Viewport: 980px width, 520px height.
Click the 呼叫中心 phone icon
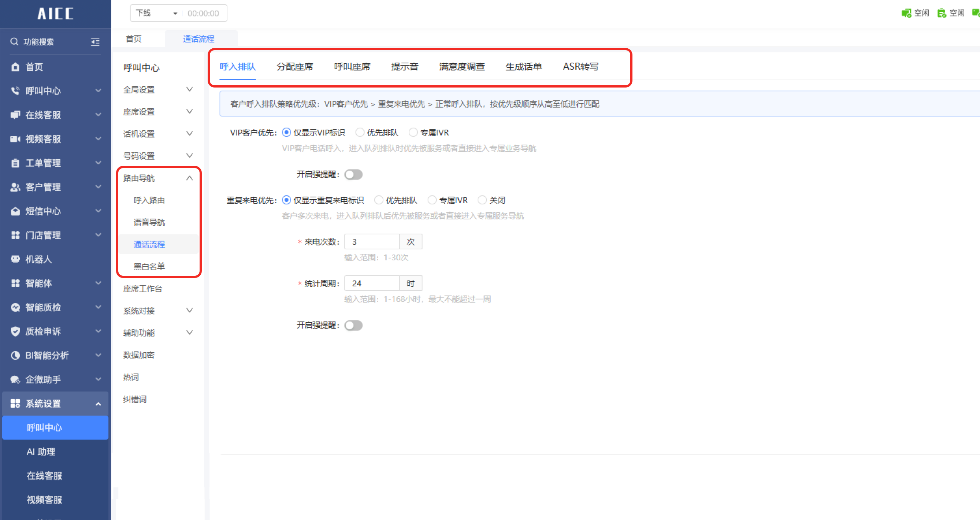pyautogui.click(x=15, y=91)
